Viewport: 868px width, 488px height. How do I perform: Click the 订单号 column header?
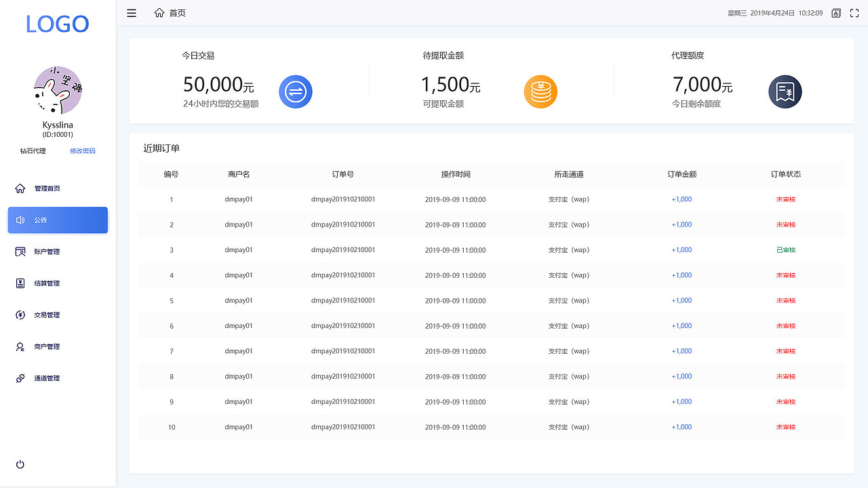tap(343, 174)
